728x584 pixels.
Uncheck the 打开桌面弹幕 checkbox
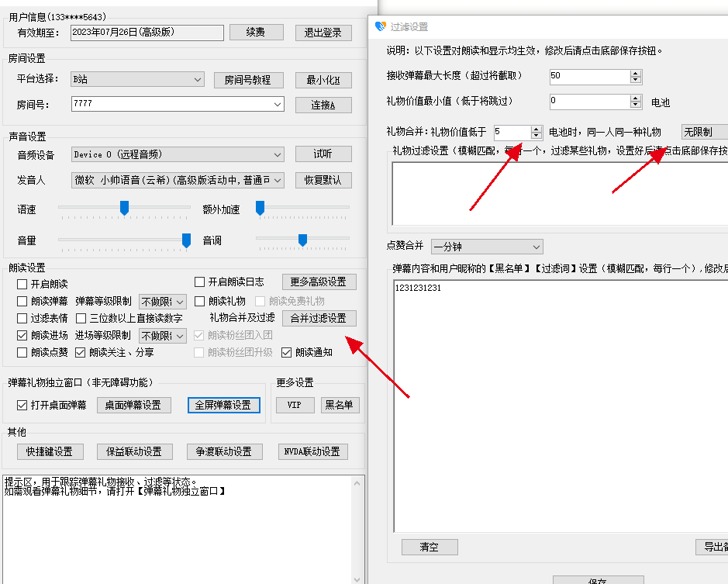22,405
